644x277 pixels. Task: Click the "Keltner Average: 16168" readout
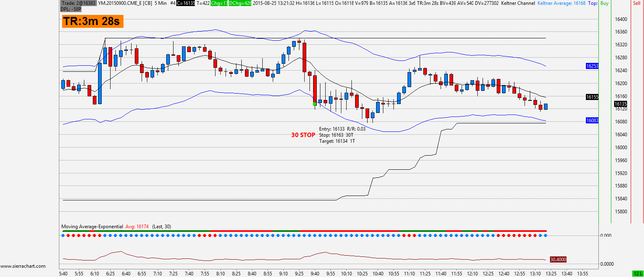tap(561, 3)
